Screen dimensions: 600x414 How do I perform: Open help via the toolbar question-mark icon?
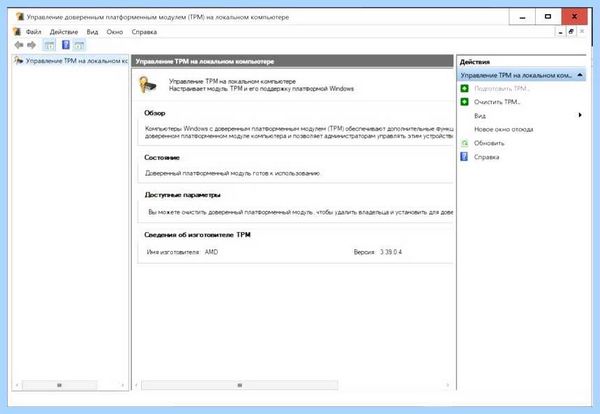(65, 45)
